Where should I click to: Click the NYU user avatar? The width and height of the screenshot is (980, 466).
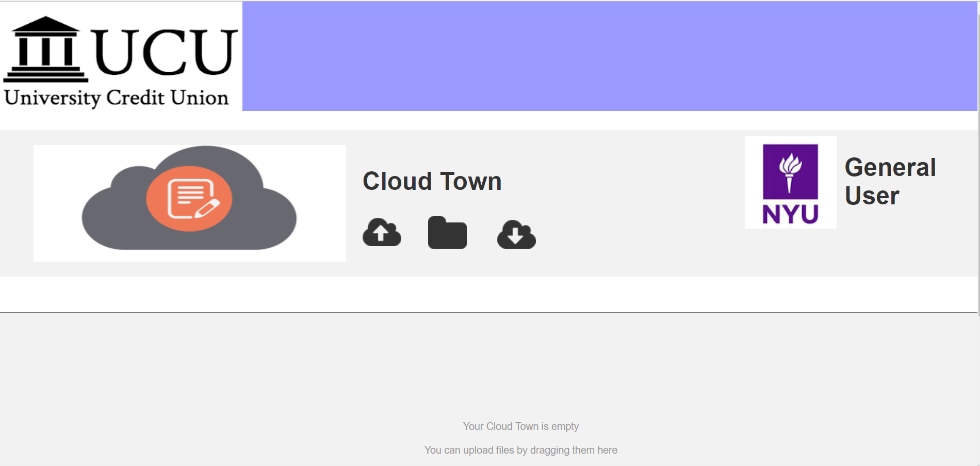tap(790, 182)
